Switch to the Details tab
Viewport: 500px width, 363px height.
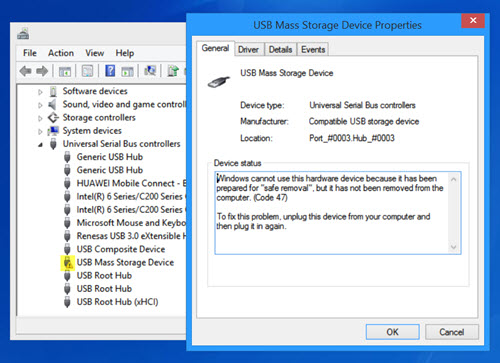(280, 50)
